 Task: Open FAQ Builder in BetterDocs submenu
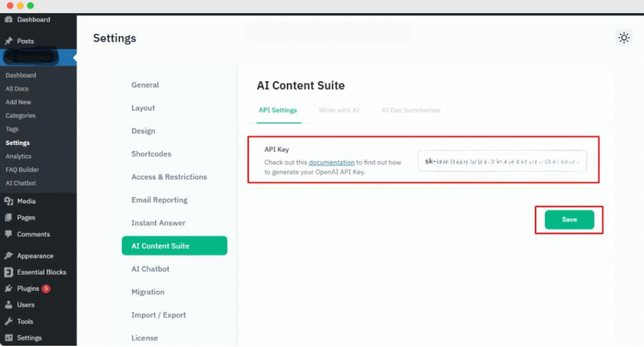click(22, 170)
